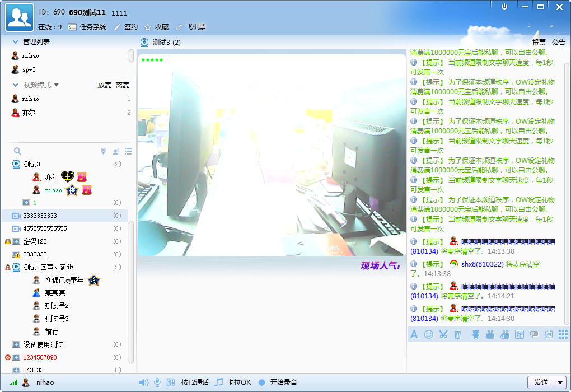This screenshot has height=392, width=571.
Task: Open 飞机票 in the header
Action: 190,26
